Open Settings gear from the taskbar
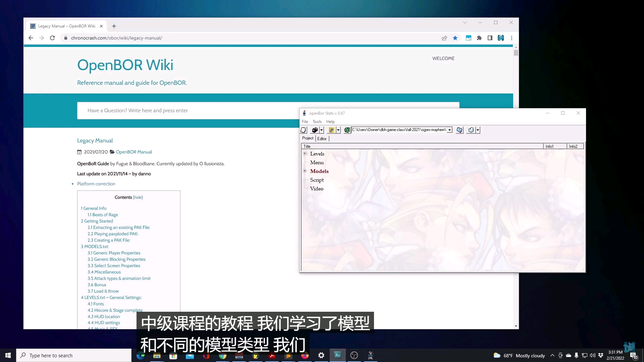 [x=321, y=355]
